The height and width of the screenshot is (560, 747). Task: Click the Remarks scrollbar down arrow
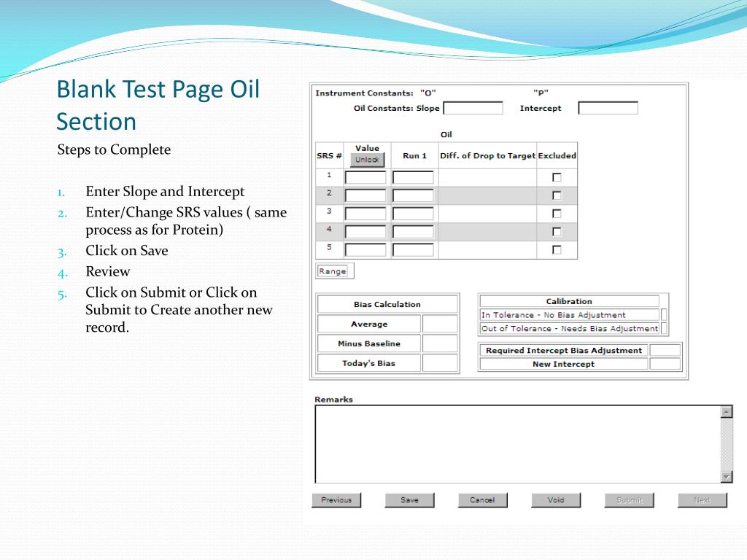[x=726, y=476]
